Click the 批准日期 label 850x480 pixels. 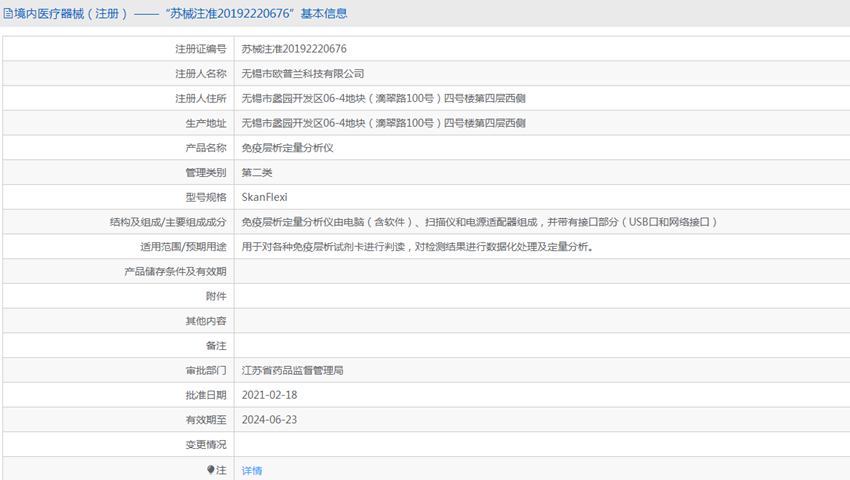point(205,395)
